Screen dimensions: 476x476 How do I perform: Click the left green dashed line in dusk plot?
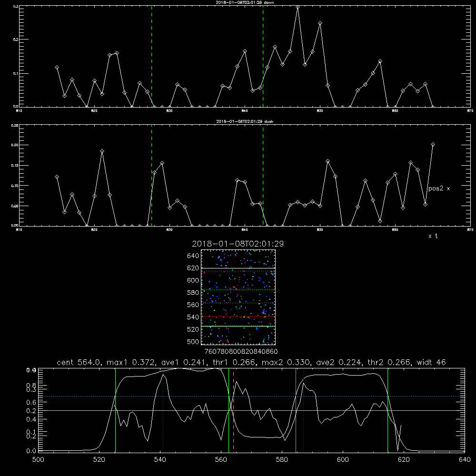[x=151, y=175]
